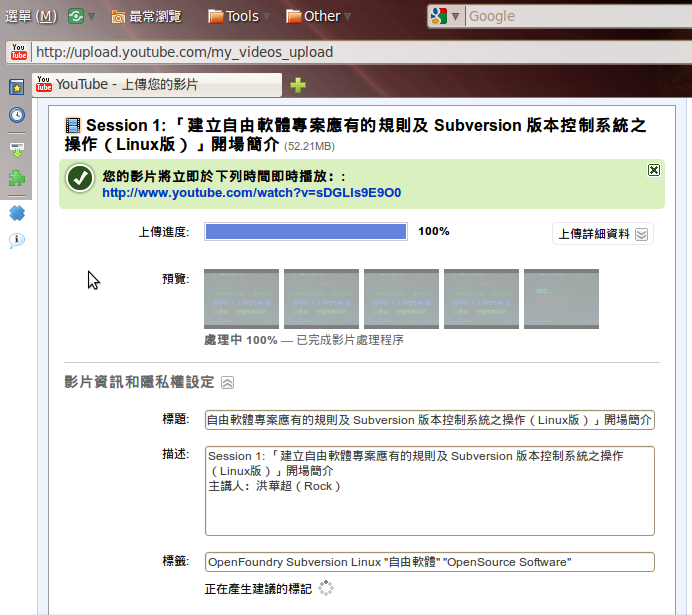This screenshot has height=615, width=692.
Task: Open the 選單 (M) menu
Action: coord(31,17)
